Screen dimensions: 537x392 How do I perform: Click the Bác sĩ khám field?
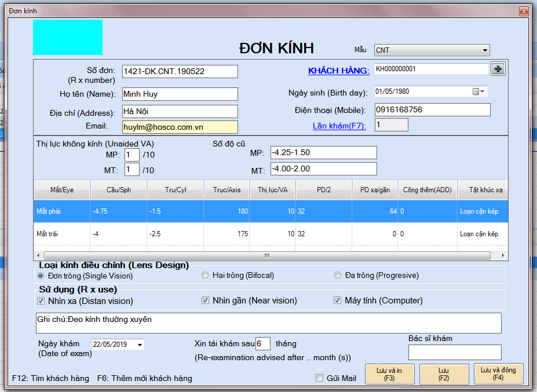tap(455, 352)
